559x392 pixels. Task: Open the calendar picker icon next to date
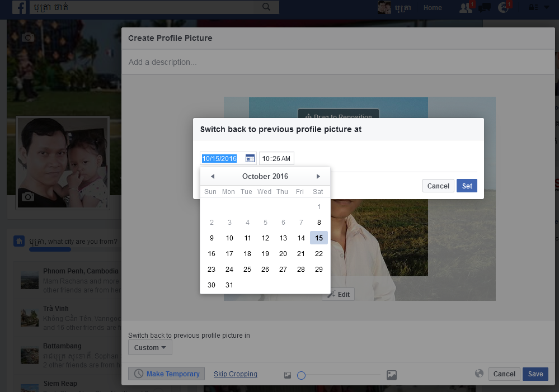pos(250,158)
